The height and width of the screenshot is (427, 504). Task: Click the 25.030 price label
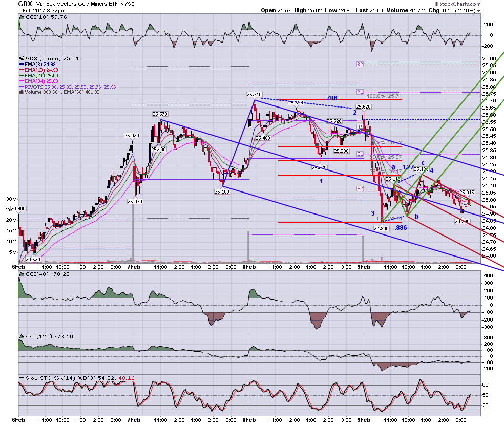coord(135,201)
